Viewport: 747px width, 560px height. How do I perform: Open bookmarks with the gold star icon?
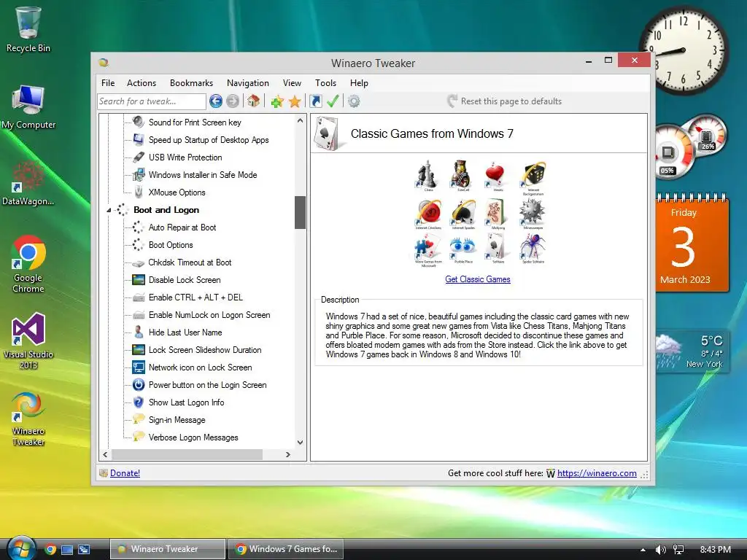(295, 101)
